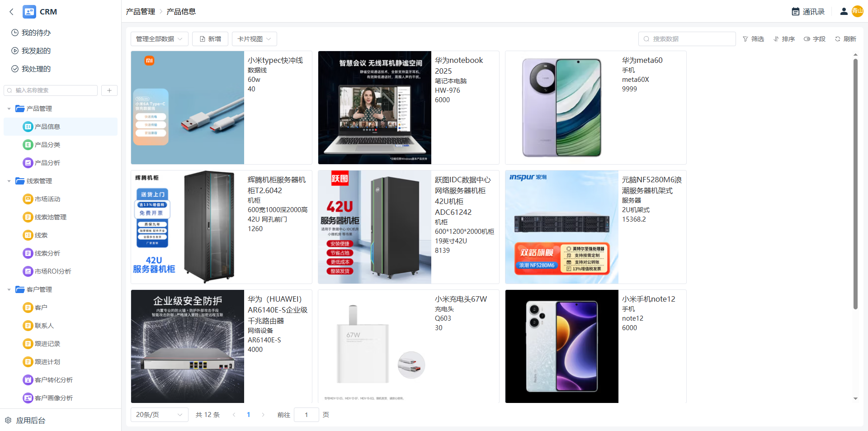Click the previous page arrow
Screen dimensions: 868x431
click(x=234, y=415)
